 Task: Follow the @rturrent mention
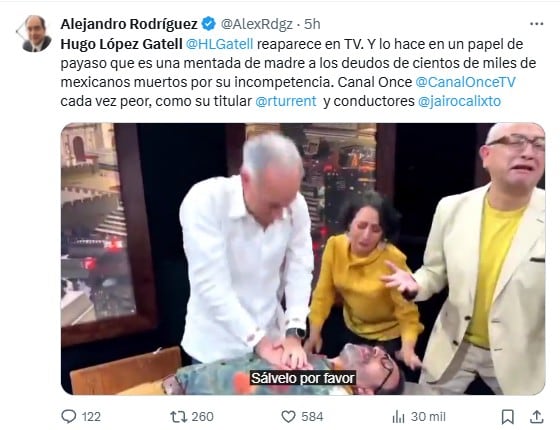286,101
